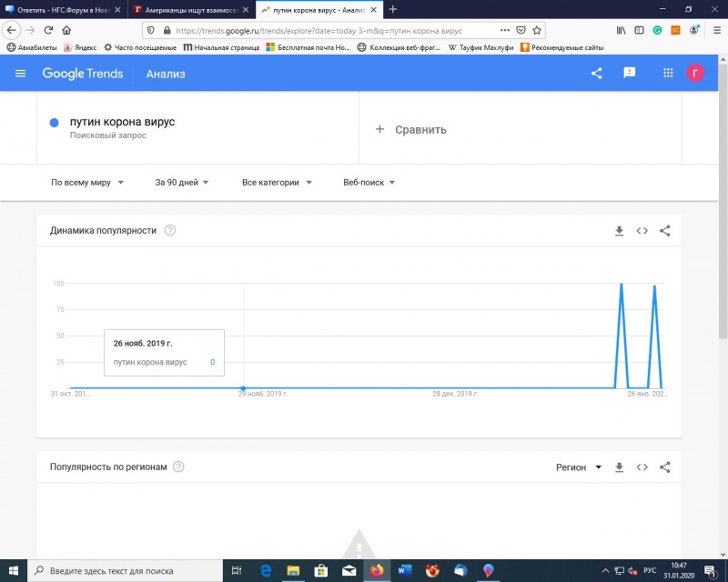Go back to the previous page
This screenshot has height=582, width=728.
(x=11, y=30)
